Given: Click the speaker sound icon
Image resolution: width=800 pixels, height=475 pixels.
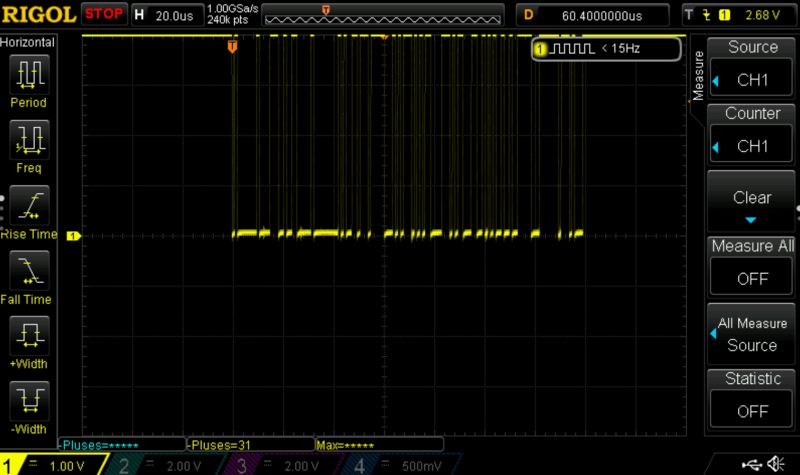Looking at the screenshot, I should pyautogui.click(x=776, y=464).
